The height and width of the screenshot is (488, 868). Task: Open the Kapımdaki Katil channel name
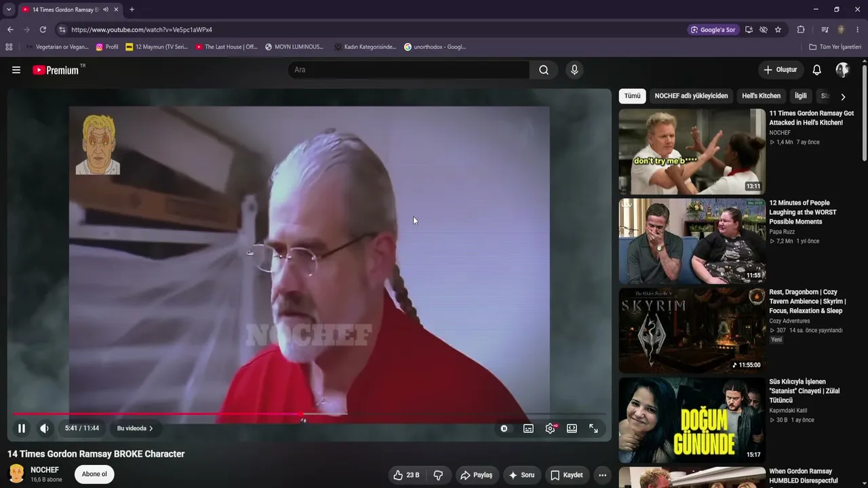point(788,411)
